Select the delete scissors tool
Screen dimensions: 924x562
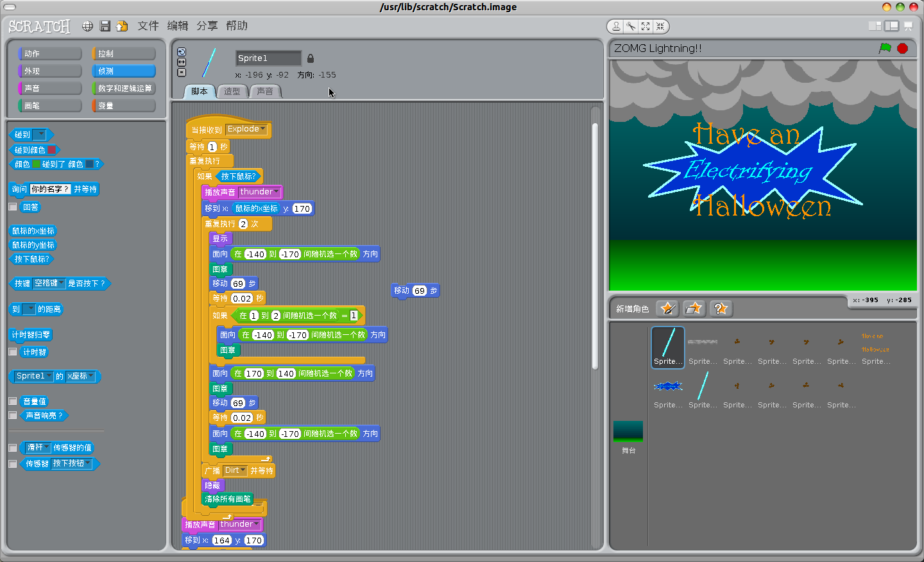click(631, 26)
